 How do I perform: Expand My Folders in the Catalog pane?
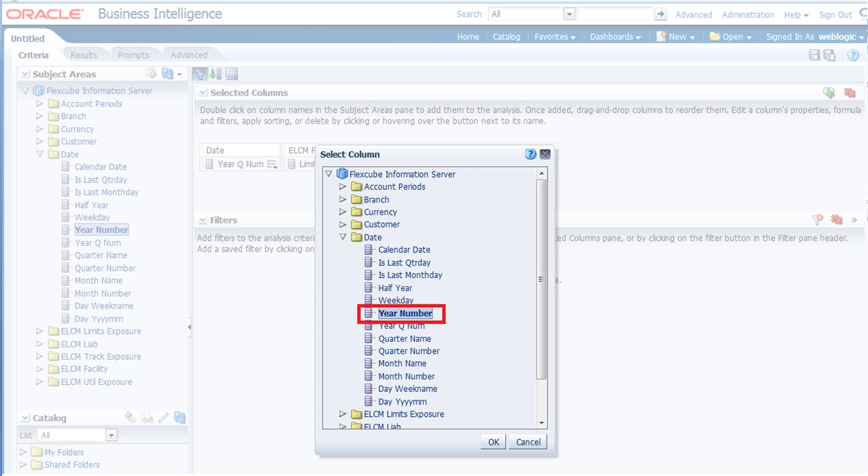24,452
